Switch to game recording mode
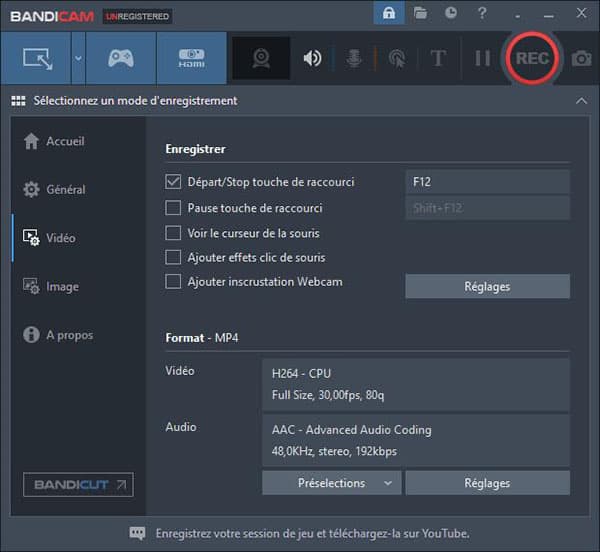 coord(121,58)
